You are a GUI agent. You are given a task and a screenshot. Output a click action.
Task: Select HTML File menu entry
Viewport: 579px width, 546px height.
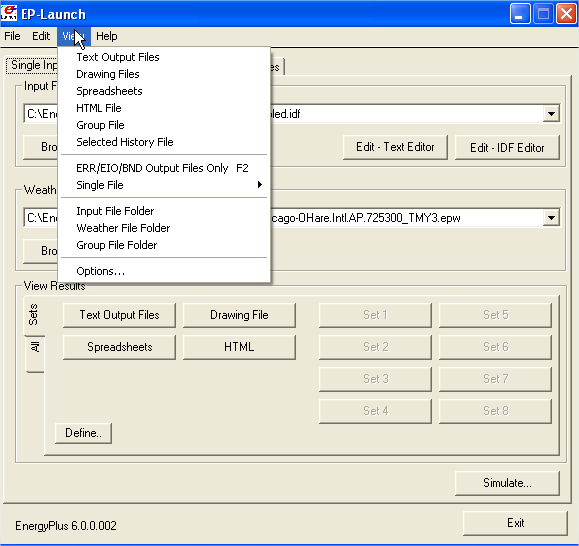164,108
